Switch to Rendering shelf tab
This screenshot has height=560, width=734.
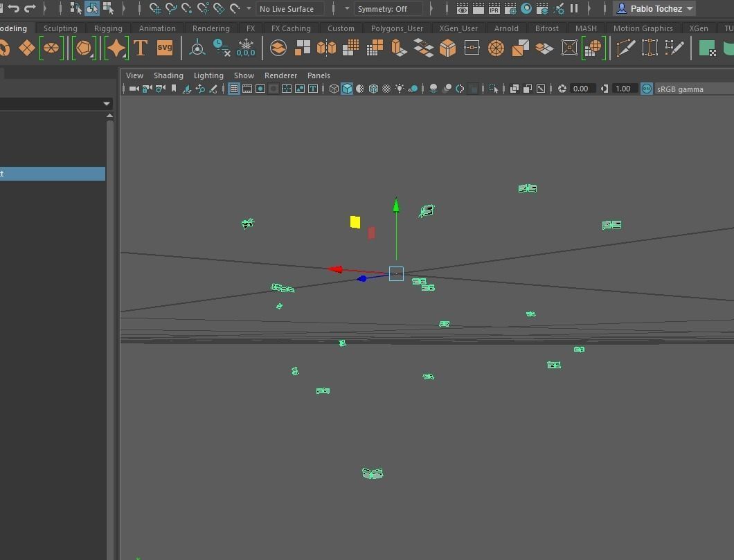211,28
